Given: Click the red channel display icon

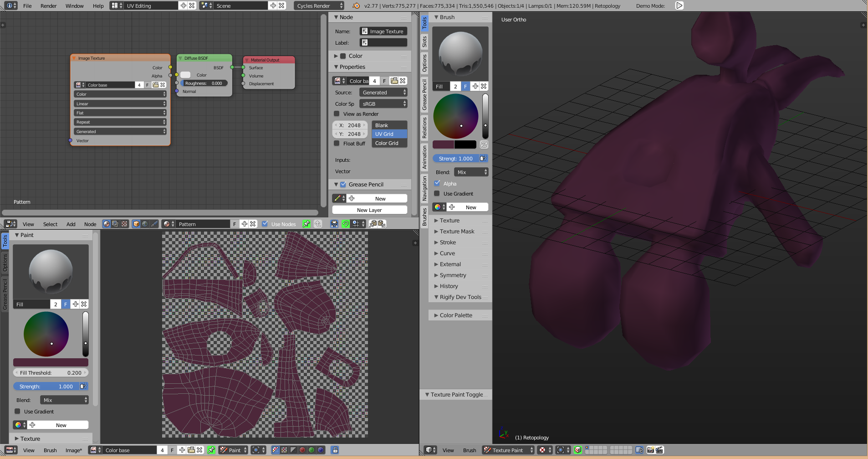Looking at the screenshot, I should pyautogui.click(x=302, y=450).
